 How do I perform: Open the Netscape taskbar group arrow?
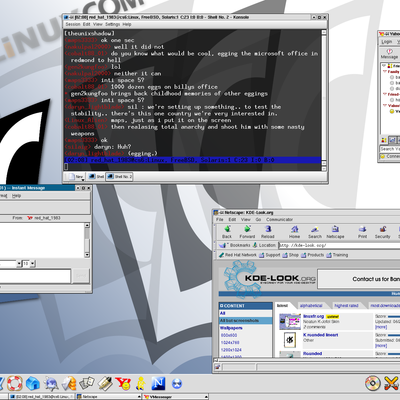pos(140,397)
